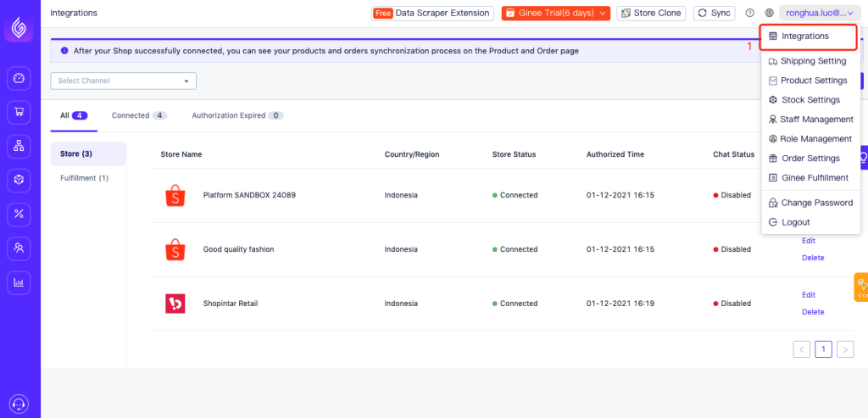868x418 pixels.
Task: Click the Integrations page title
Action: 74,13
